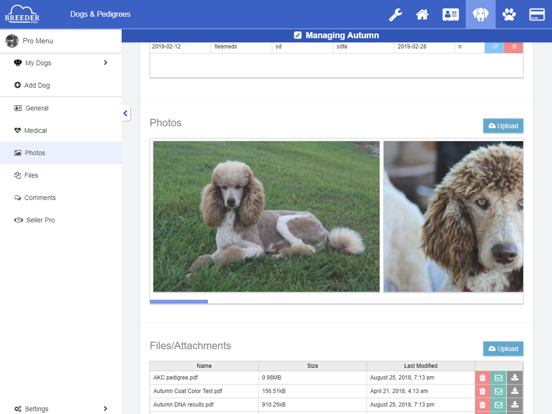Click the photo gallery horizontal scrollbar

pyautogui.click(x=179, y=302)
